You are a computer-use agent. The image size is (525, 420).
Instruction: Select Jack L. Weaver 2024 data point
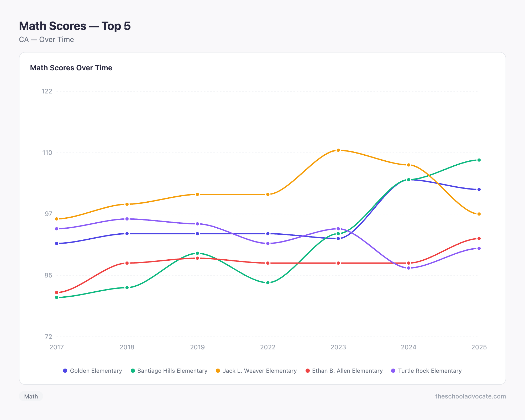[x=408, y=165]
